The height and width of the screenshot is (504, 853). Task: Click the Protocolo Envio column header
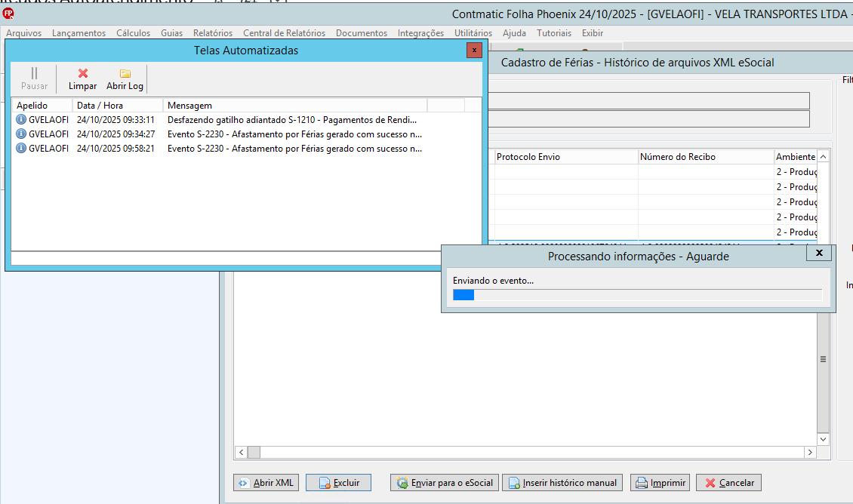click(565, 157)
